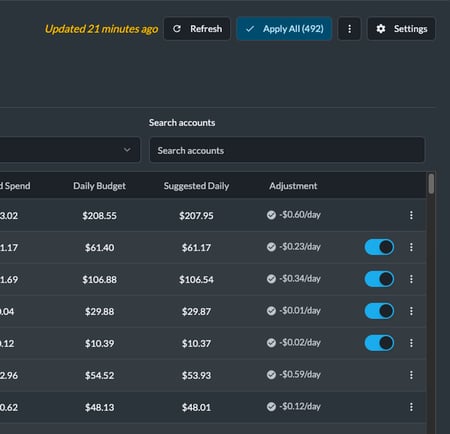Open the Settings button

401,29
